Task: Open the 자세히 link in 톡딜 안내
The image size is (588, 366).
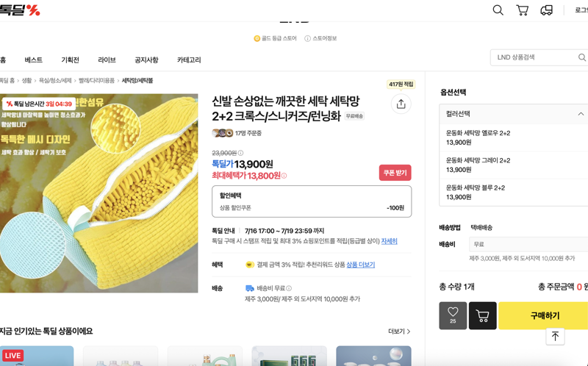Action: (389, 241)
